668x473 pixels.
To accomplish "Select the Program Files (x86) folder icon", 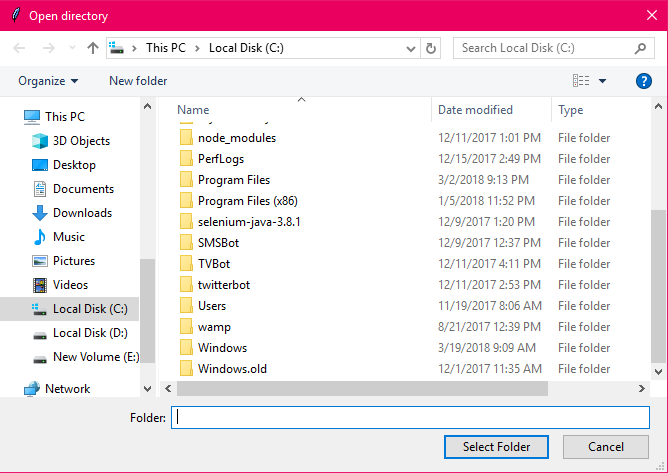I will pos(186,201).
